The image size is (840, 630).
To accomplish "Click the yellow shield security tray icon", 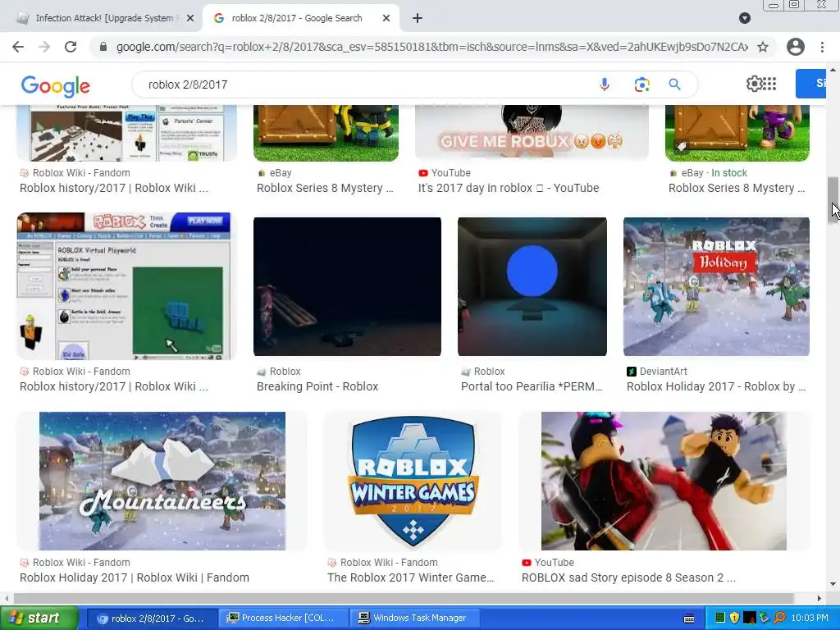I will 734,618.
